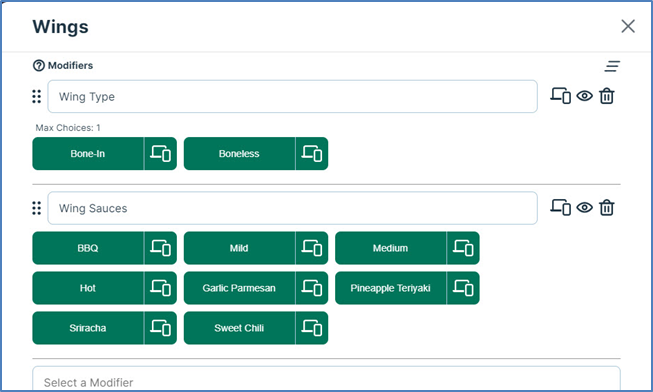Image resolution: width=653 pixels, height=392 pixels.
Task: Select the BBQ sauce button
Action: [88, 248]
